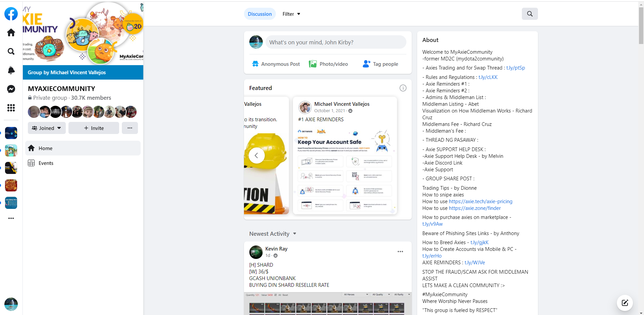Go to the Home feed icon in the left rail
This screenshot has height=315, width=644.
(x=11, y=33)
